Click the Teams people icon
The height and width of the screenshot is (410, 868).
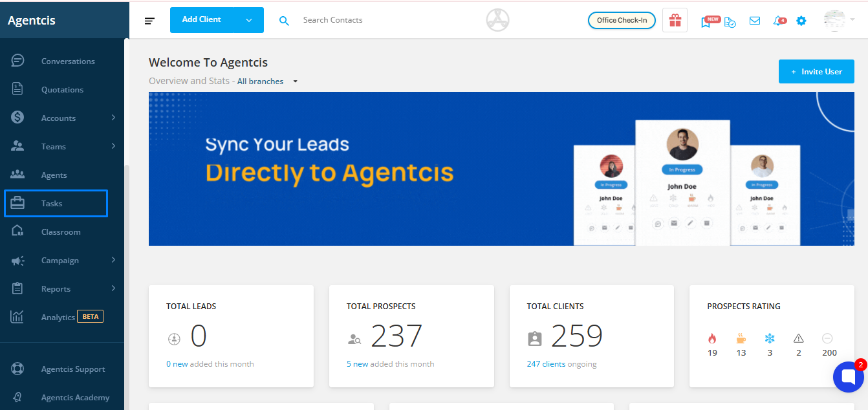point(17,146)
